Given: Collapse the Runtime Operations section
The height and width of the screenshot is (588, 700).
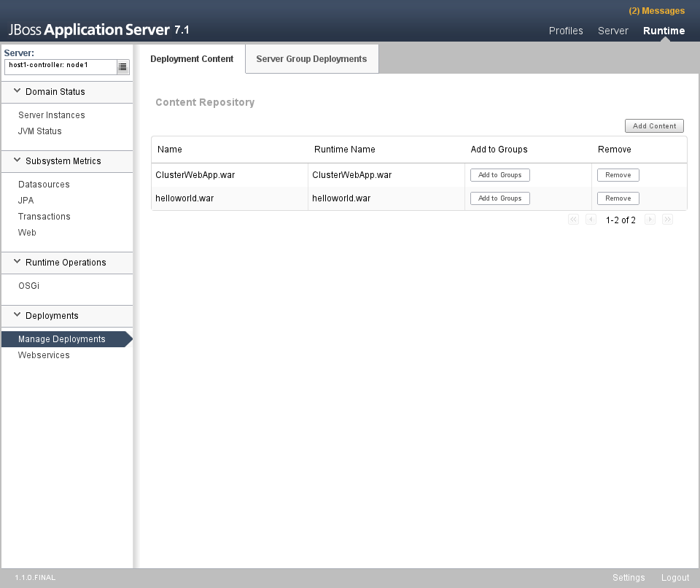Looking at the screenshot, I should 17,262.
